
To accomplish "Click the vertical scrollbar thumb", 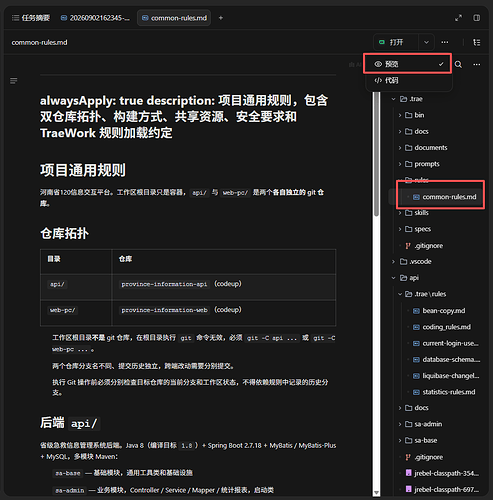I will click(376, 154).
